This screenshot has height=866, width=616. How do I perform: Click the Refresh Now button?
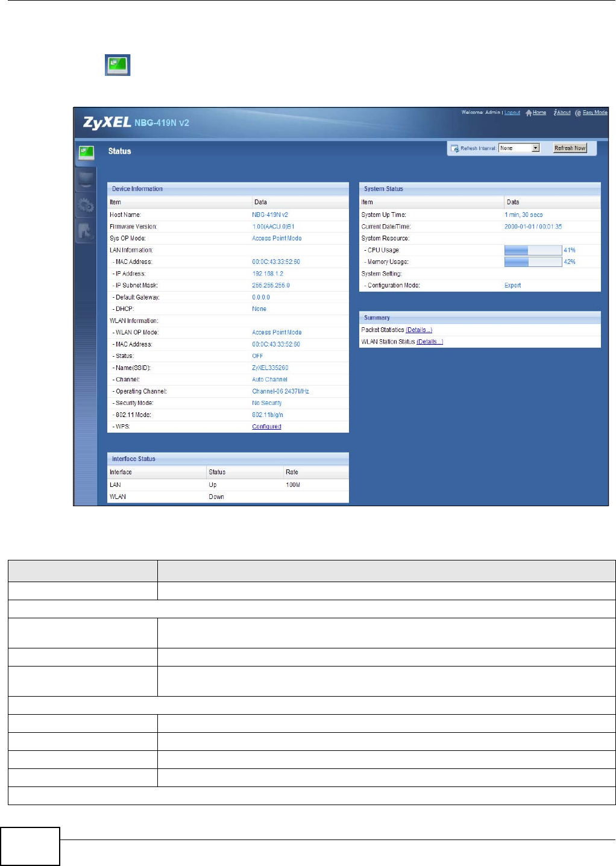coord(570,148)
